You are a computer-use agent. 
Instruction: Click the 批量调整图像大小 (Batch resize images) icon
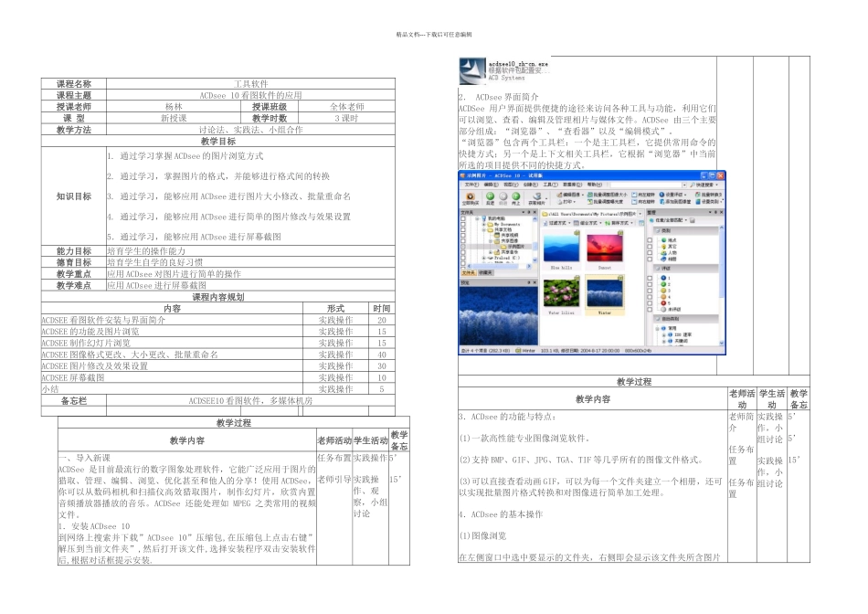(x=590, y=195)
